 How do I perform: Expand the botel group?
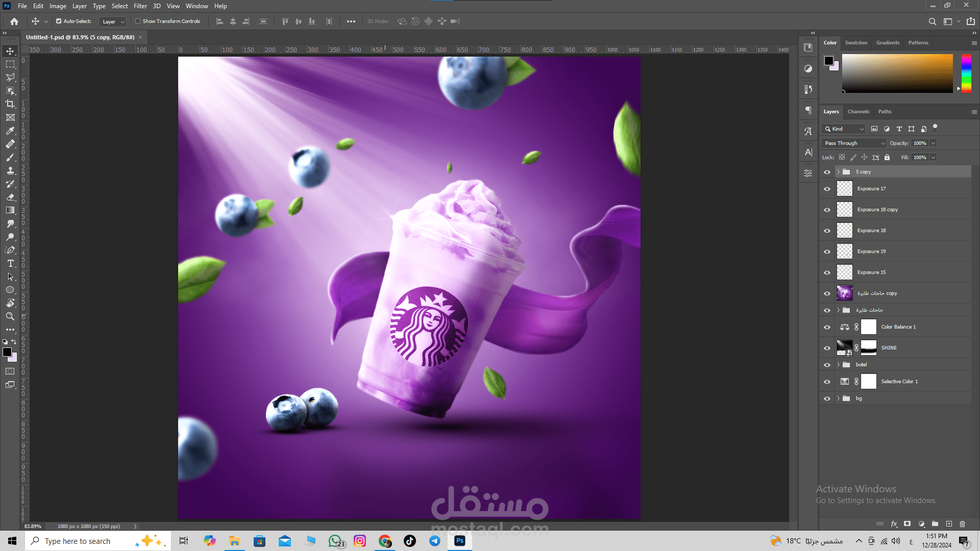[838, 365]
